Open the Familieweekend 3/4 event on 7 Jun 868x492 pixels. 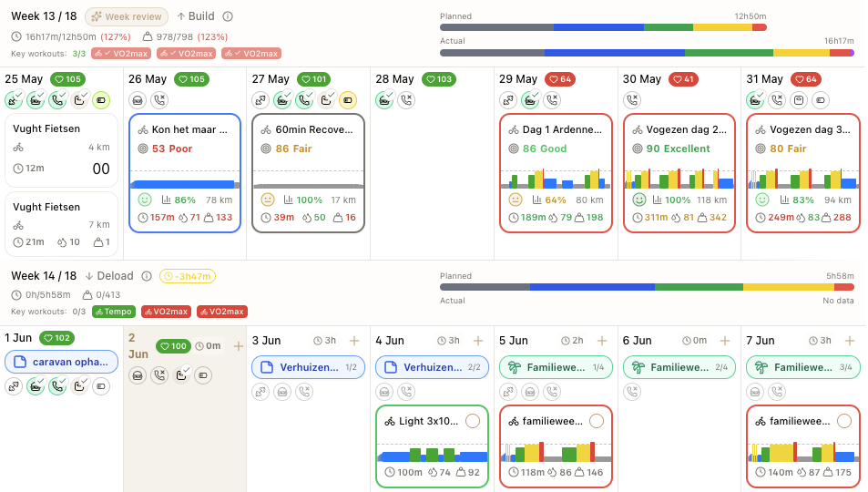(x=803, y=367)
